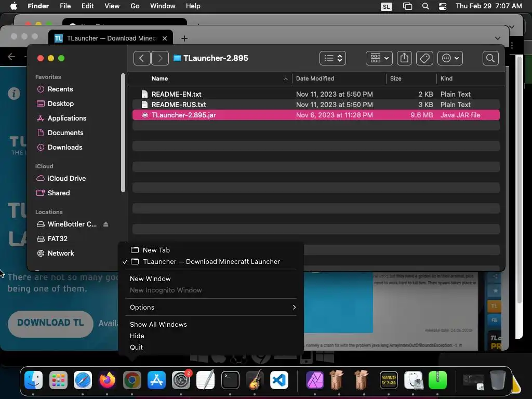Screen dimensions: 532x399
Task: Open Spotlight search in the menu bar
Action: [425, 6]
